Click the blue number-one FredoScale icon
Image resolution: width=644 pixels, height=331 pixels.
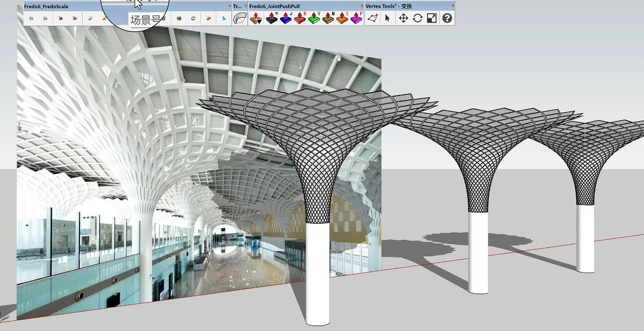tap(224, 18)
